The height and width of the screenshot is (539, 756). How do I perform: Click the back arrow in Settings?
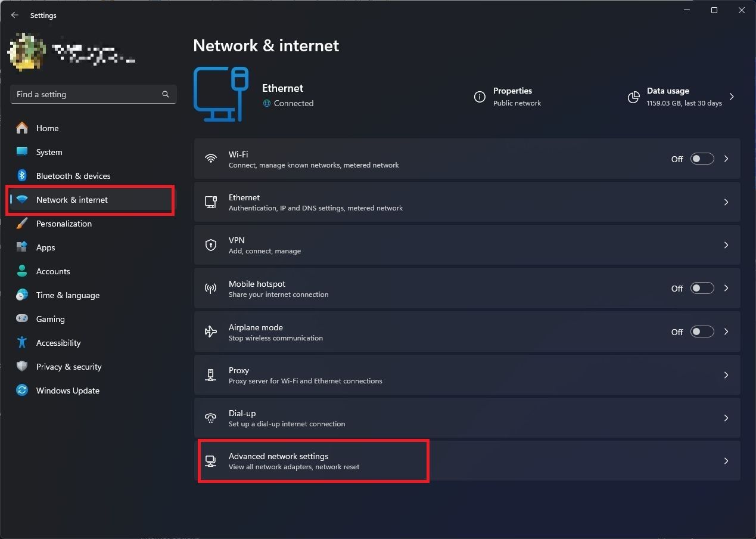[14, 15]
